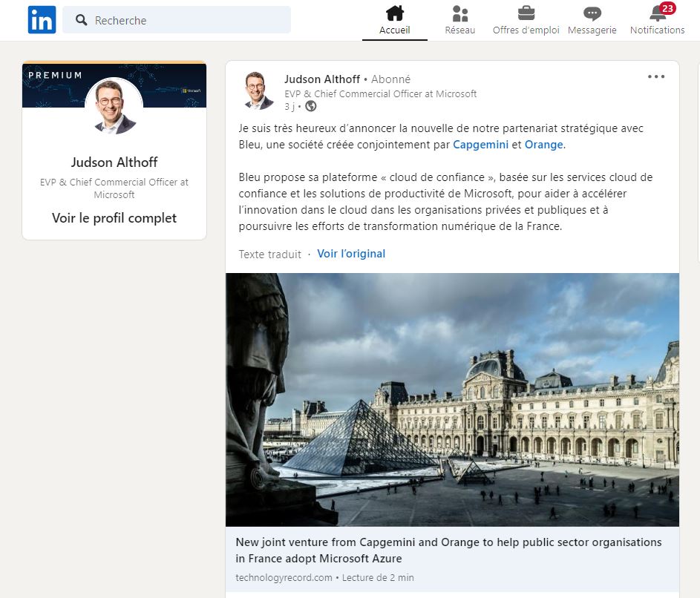Focus the Recherche search field
The width and height of the screenshot is (700, 598).
pyautogui.click(x=177, y=19)
